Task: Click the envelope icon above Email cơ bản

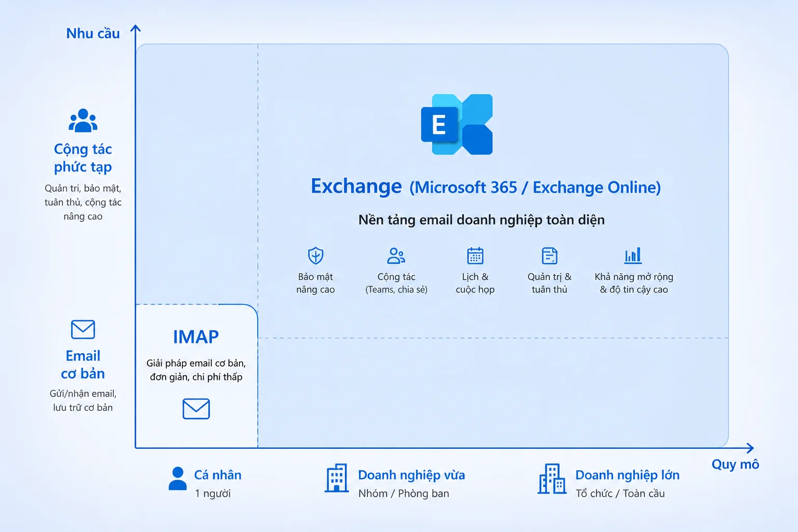Action: pos(83,329)
